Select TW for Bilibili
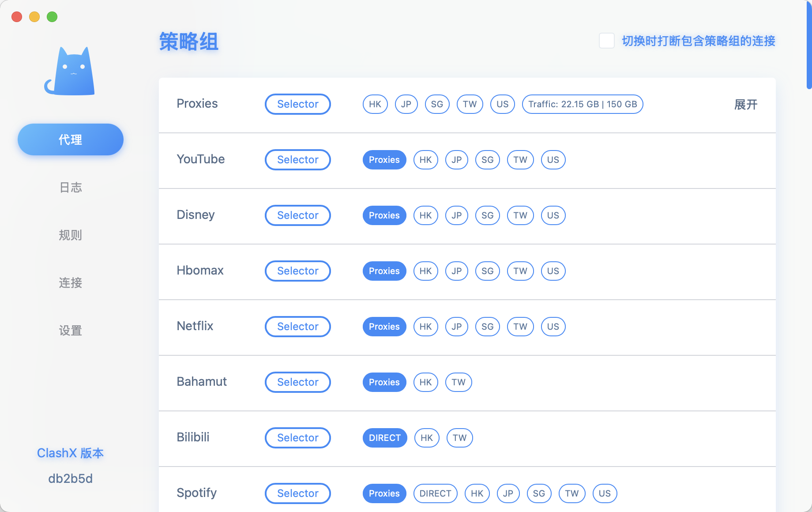This screenshot has height=512, width=812. [x=460, y=438]
